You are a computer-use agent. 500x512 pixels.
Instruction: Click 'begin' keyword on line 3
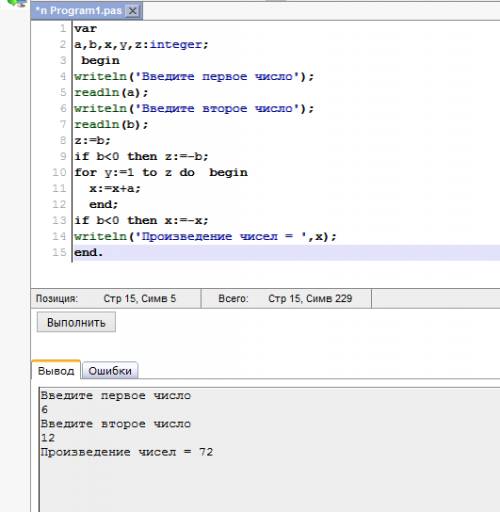100,61
